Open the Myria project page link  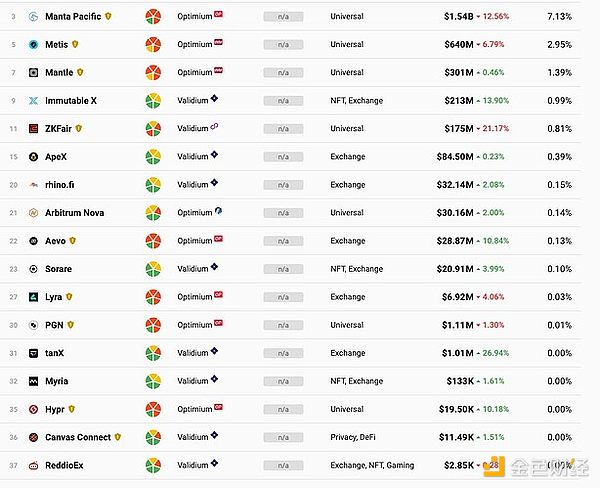click(x=57, y=381)
